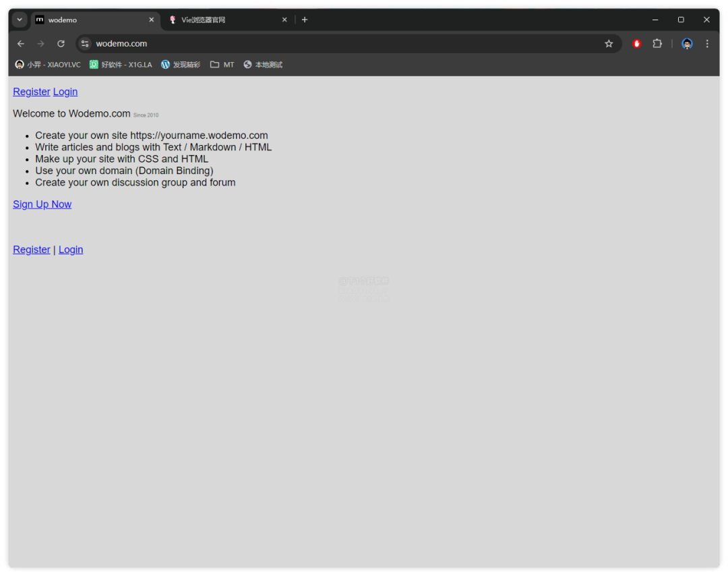Open the red adblock extension icon
The height and width of the screenshot is (576, 728).
click(636, 44)
